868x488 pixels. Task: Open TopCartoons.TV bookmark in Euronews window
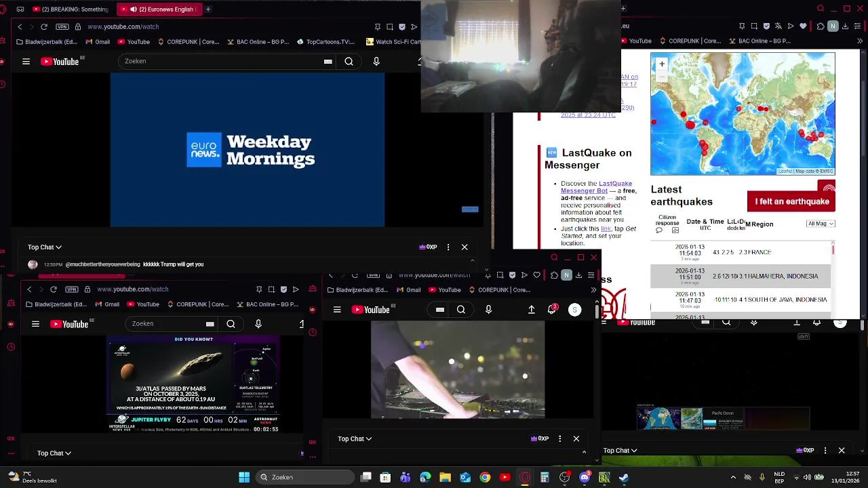coord(325,41)
